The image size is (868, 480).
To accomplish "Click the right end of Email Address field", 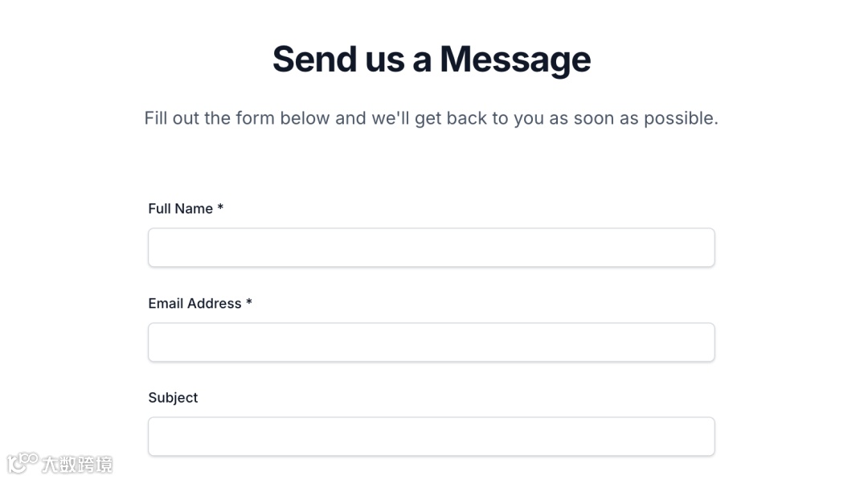I will coord(699,343).
